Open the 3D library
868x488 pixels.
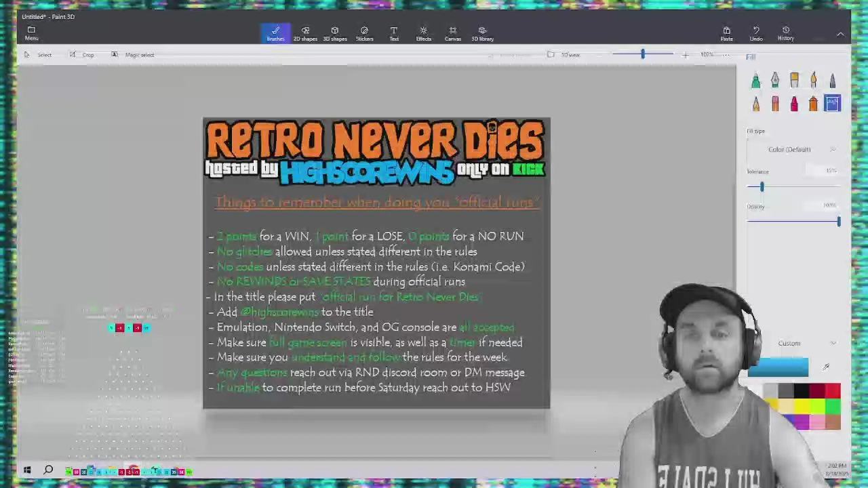(482, 33)
